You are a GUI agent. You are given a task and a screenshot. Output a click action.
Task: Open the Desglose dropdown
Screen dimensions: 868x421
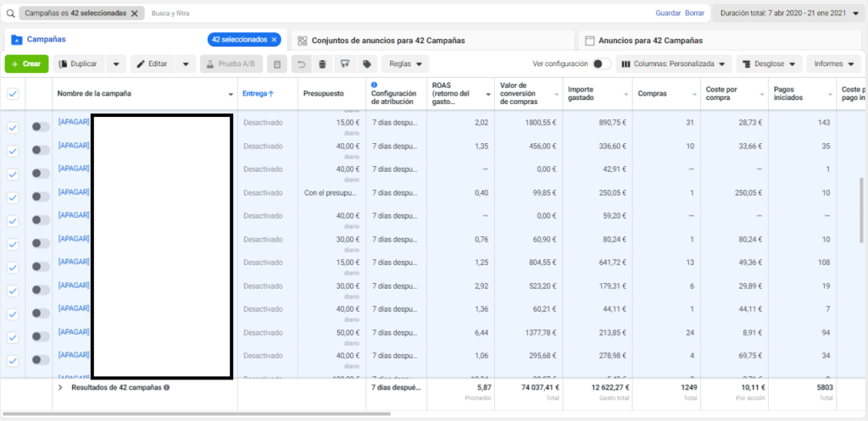click(x=769, y=64)
